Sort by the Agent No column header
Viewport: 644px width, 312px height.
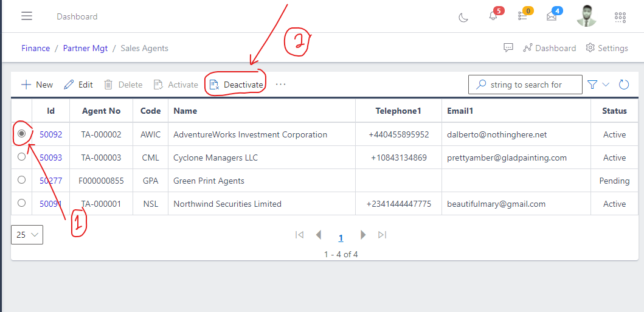pyautogui.click(x=102, y=111)
